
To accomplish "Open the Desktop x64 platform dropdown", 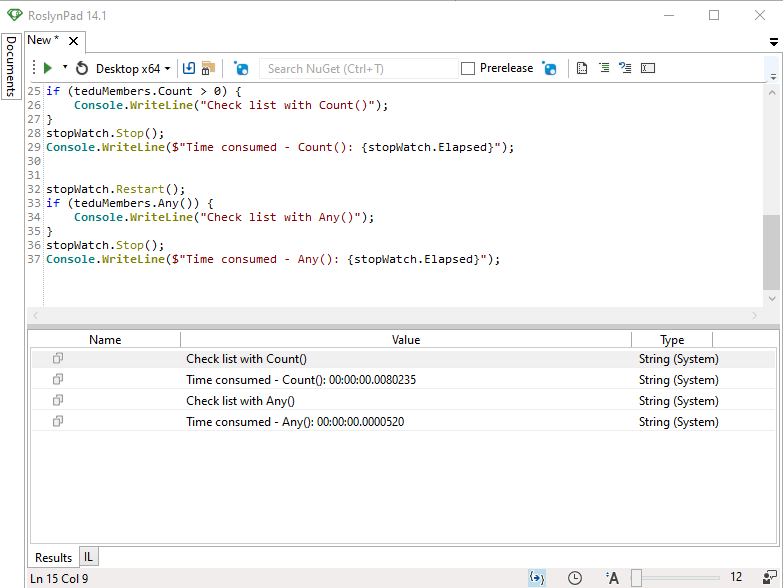I will click(133, 68).
